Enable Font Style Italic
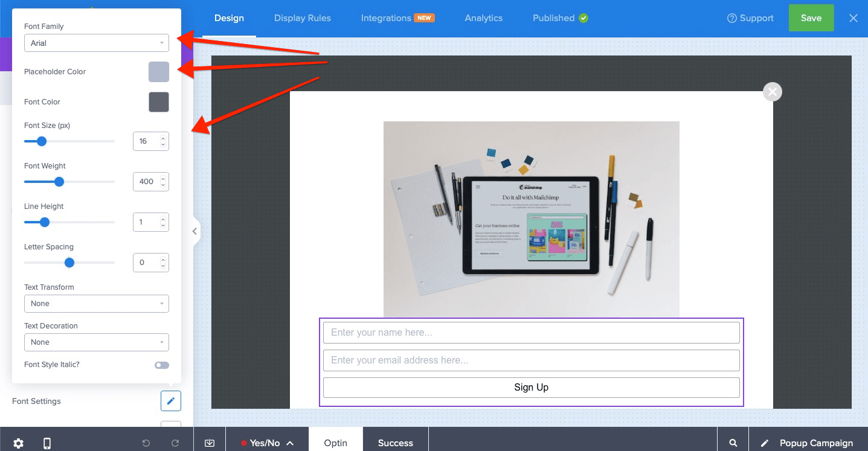 (x=161, y=365)
